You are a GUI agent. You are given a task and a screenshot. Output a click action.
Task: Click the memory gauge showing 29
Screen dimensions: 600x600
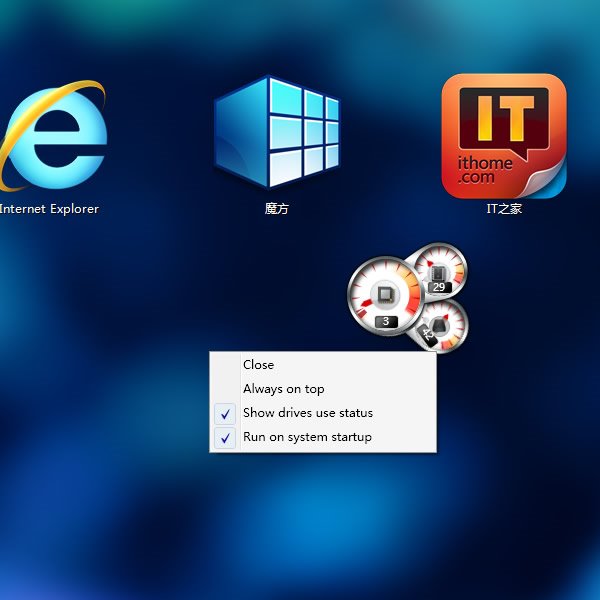(440, 270)
